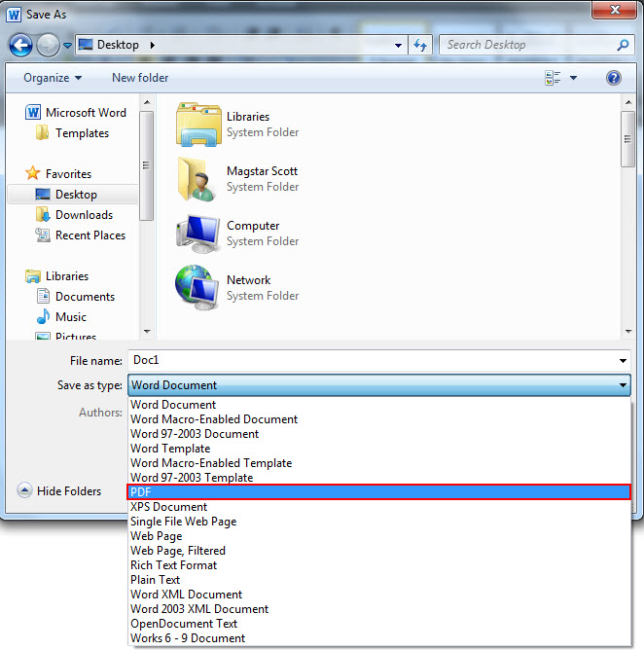Click the Back navigation arrow button
This screenshot has height=650, width=644.
(x=20, y=45)
